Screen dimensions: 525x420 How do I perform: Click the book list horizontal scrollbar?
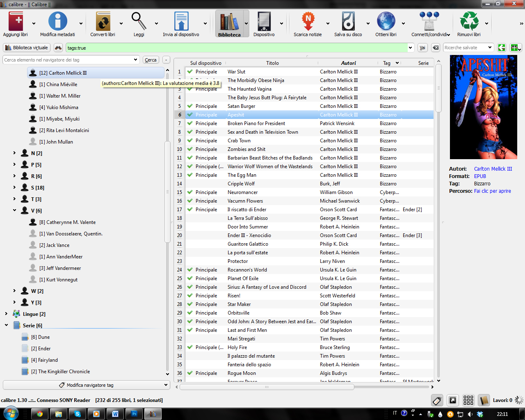pos(267,387)
